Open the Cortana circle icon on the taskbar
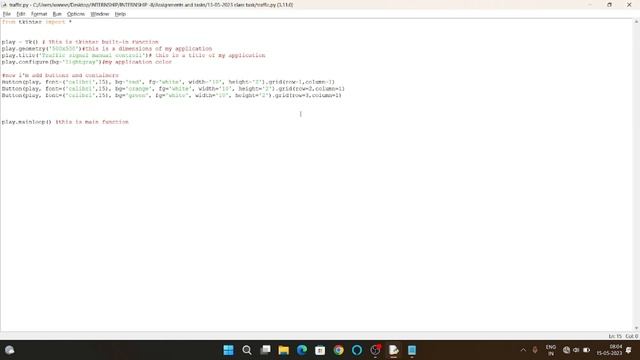The height and width of the screenshot is (360, 640). point(357,350)
